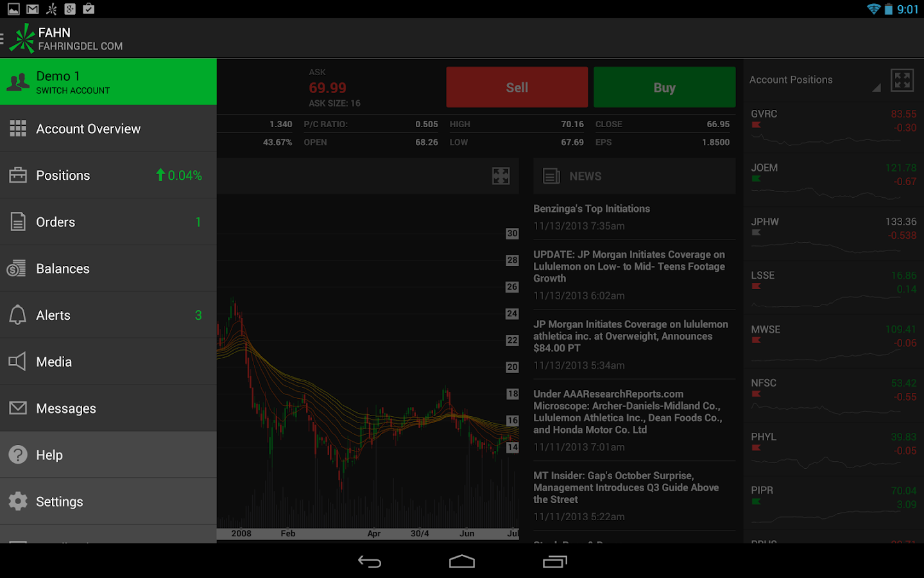Open the Balances coins icon
Image resolution: width=924 pixels, height=578 pixels.
click(x=17, y=268)
